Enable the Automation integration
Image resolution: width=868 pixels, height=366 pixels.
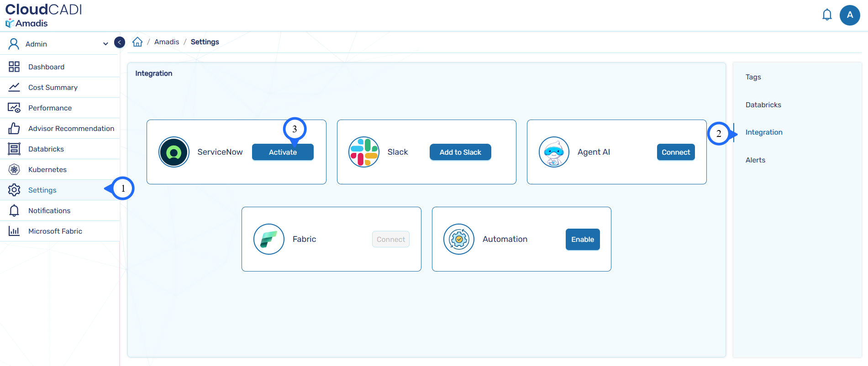[582, 240]
